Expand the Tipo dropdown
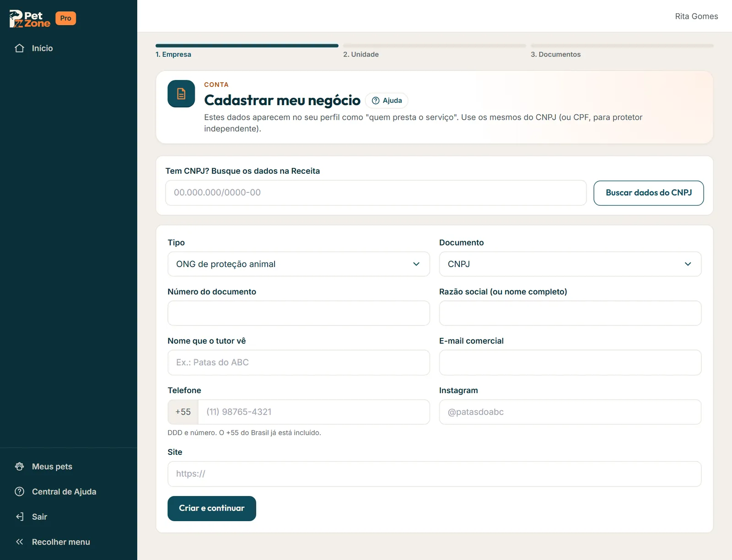Image resolution: width=732 pixels, height=560 pixels. [299, 264]
